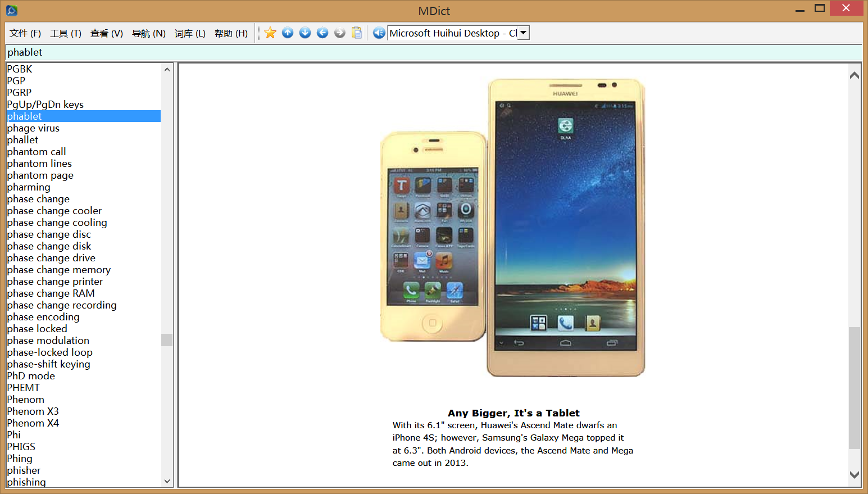Open the 工具 (T) menu
868x494 pixels.
[x=66, y=34]
